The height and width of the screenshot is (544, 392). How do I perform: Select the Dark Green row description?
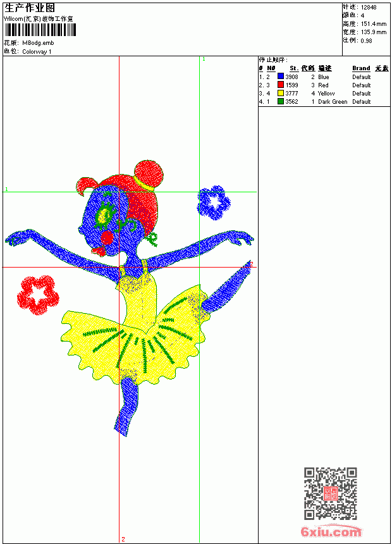(333, 102)
